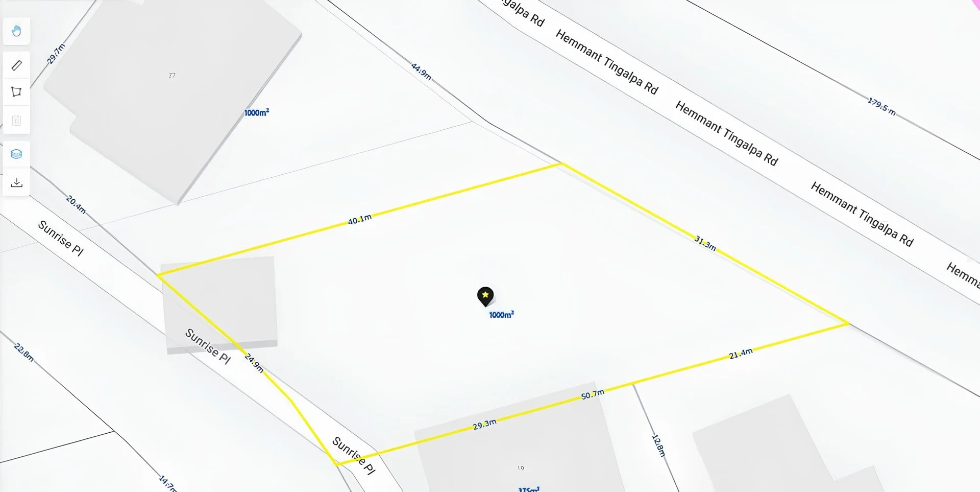Click the 21.4m boundary measurement label

pos(741,354)
